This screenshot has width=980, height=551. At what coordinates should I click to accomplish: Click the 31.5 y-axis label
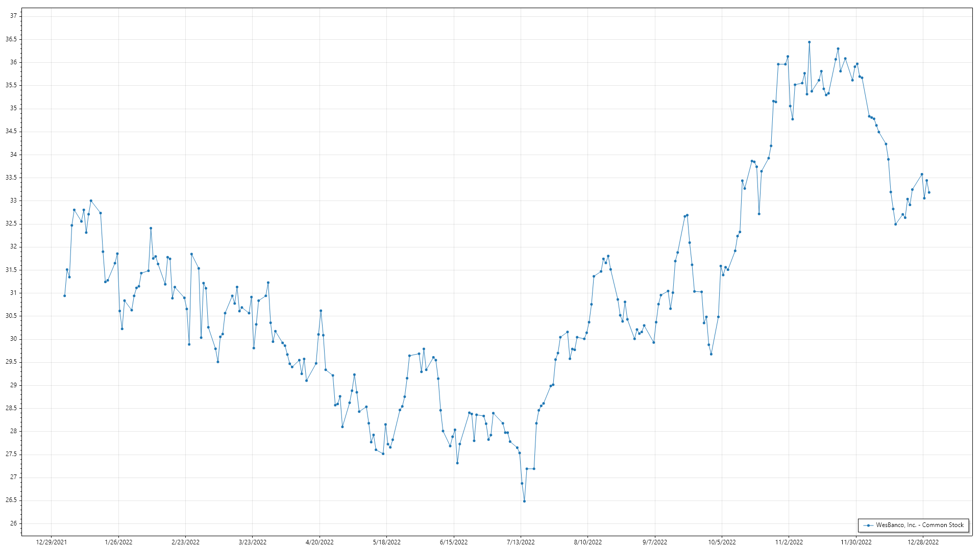point(11,270)
